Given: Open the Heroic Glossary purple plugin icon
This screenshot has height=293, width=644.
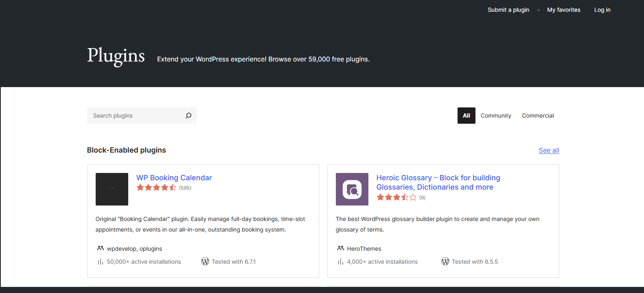Looking at the screenshot, I should pyautogui.click(x=352, y=189).
